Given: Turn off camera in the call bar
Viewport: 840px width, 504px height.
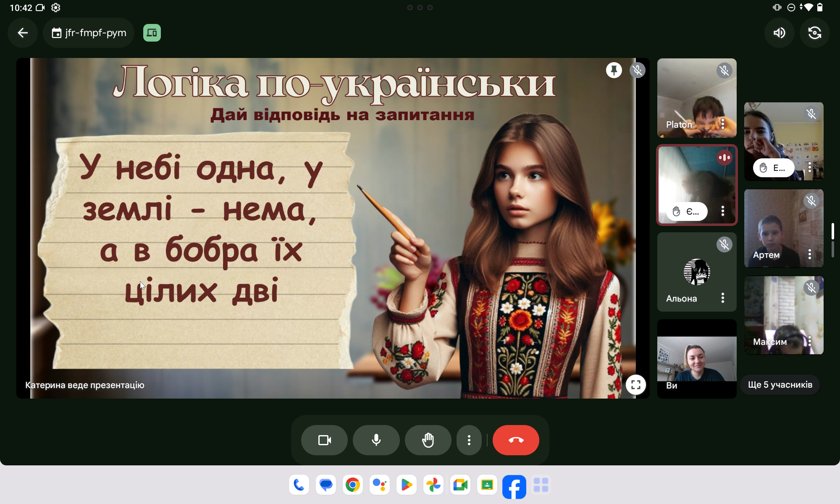Looking at the screenshot, I should 324,440.
